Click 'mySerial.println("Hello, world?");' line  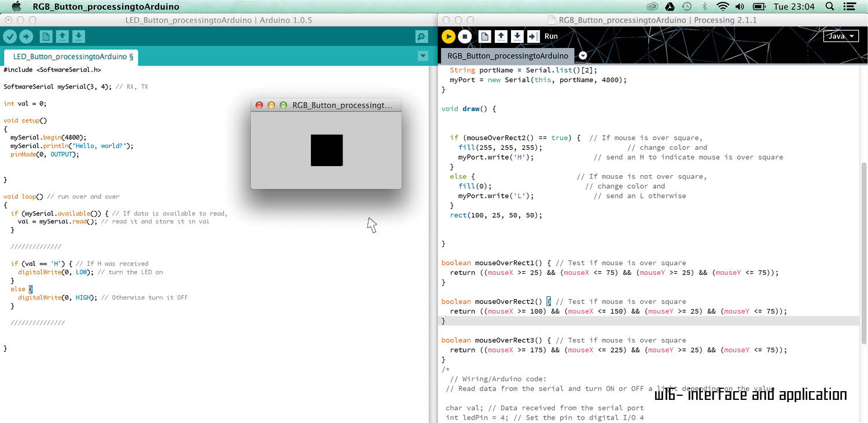(72, 146)
